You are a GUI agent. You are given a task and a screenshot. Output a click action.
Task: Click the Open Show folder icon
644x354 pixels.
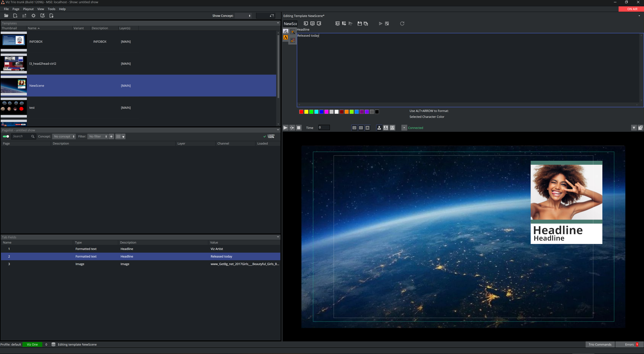point(6,16)
